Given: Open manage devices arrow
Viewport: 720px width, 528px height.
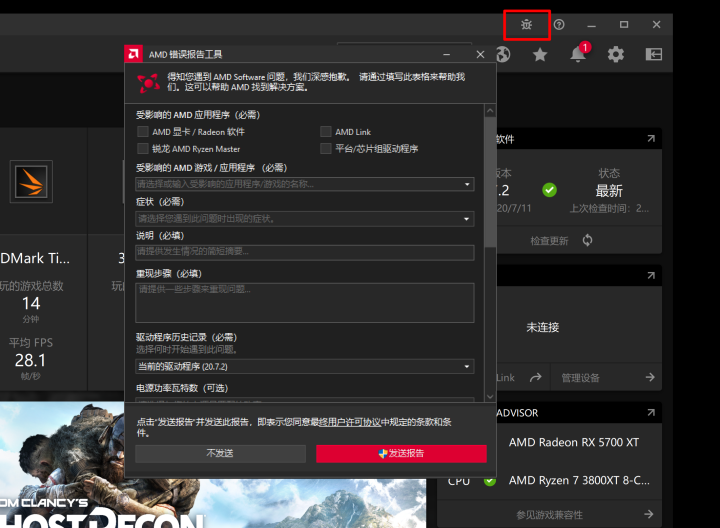Looking at the screenshot, I should (650, 377).
